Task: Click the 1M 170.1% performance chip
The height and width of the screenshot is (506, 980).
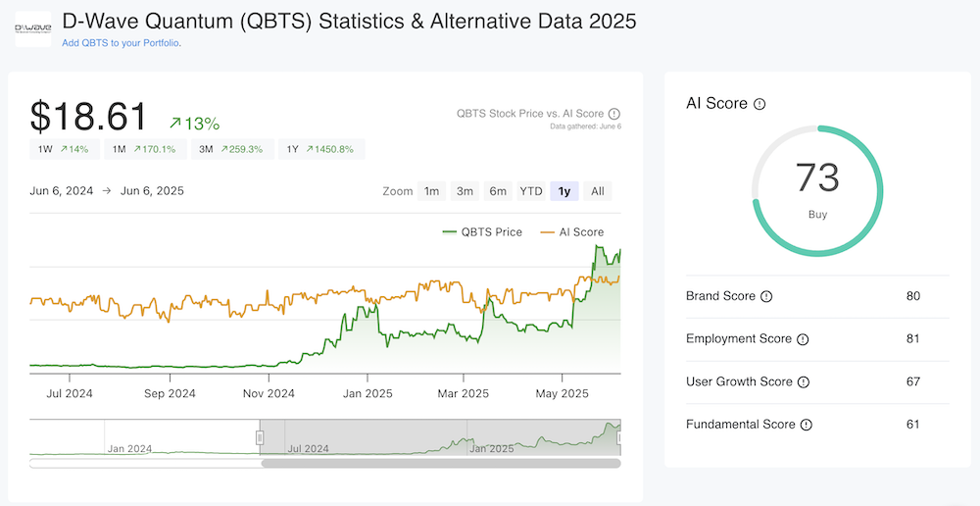Action: click(145, 149)
